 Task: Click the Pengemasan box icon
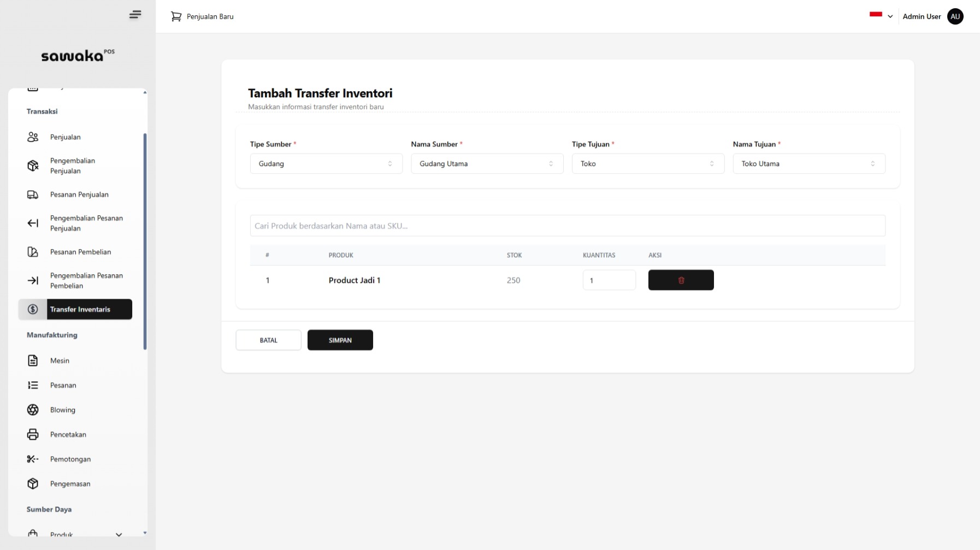click(x=33, y=483)
